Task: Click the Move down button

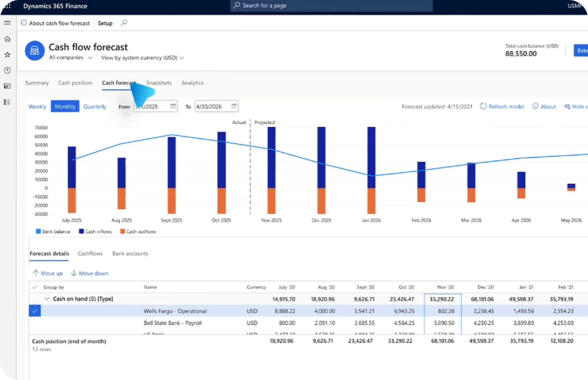Action: 90,273
